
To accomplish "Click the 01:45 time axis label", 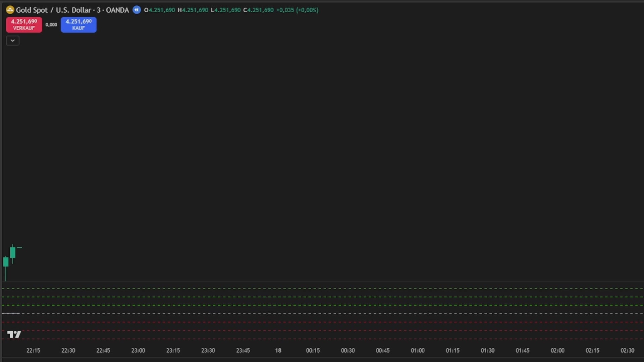I will (523, 350).
